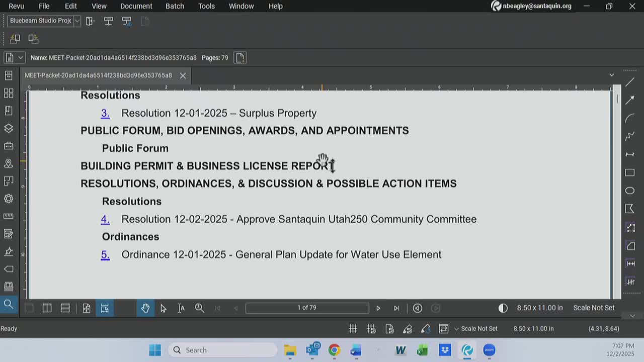Open the Search panel in sidebar
The image size is (644, 362).
click(x=9, y=304)
